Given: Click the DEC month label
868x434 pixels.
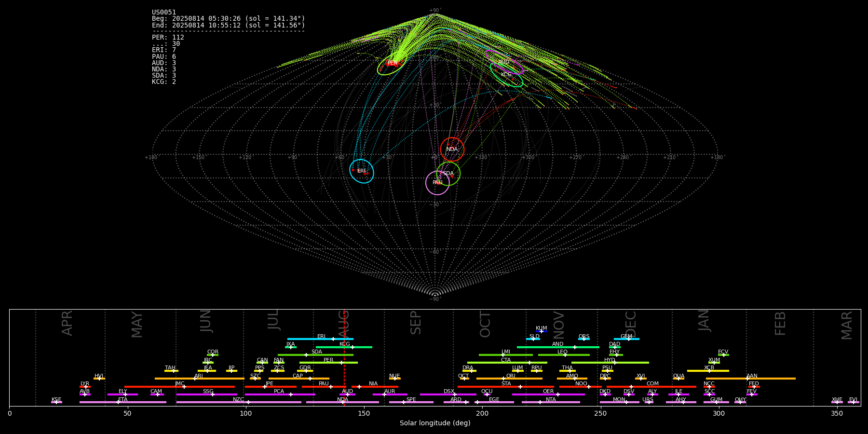Looking at the screenshot, I should [631, 324].
